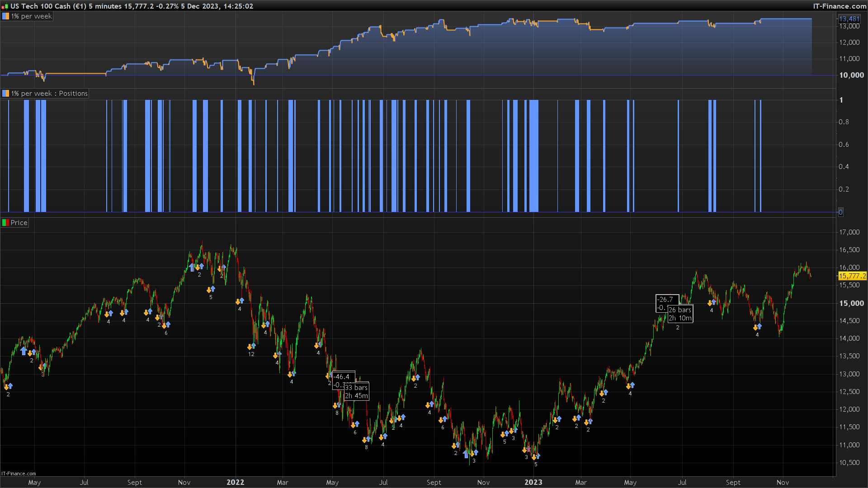Open the '1% per week : Positions' panel label

tap(49, 94)
